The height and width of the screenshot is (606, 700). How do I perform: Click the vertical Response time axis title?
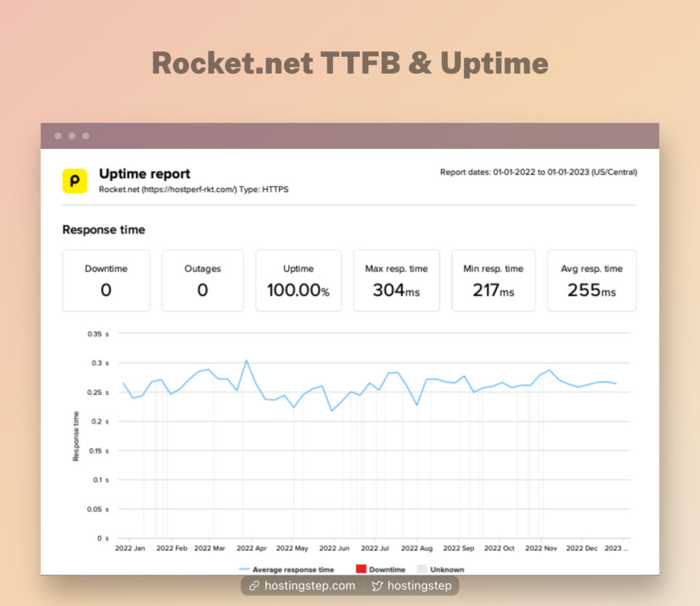[76, 437]
